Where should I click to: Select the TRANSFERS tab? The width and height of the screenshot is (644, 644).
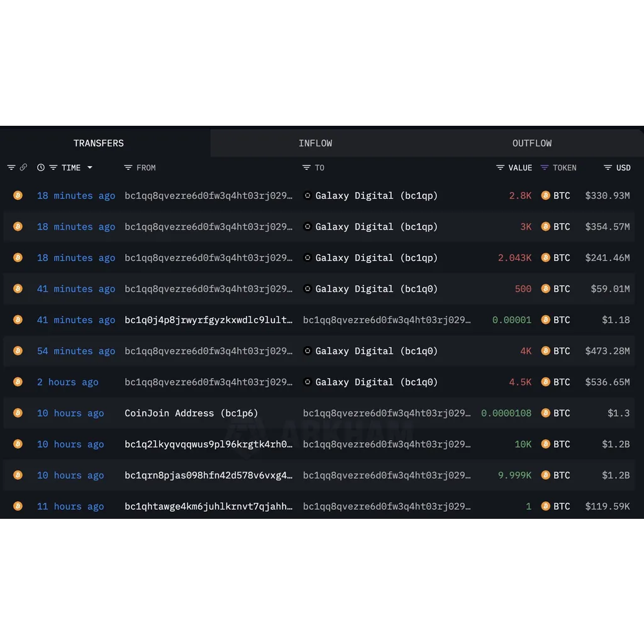99,143
